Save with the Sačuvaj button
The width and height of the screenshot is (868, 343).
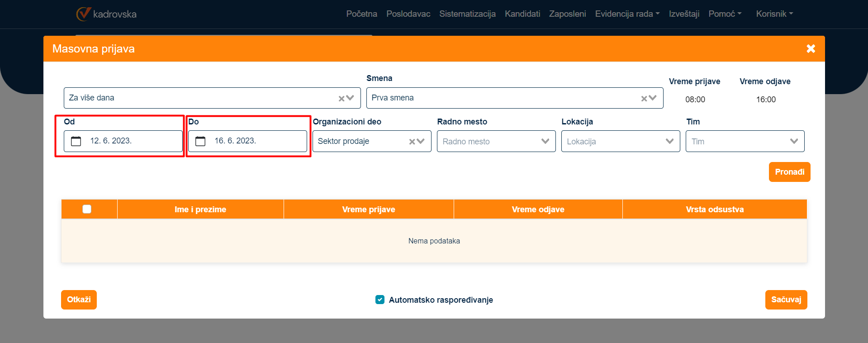tap(786, 300)
